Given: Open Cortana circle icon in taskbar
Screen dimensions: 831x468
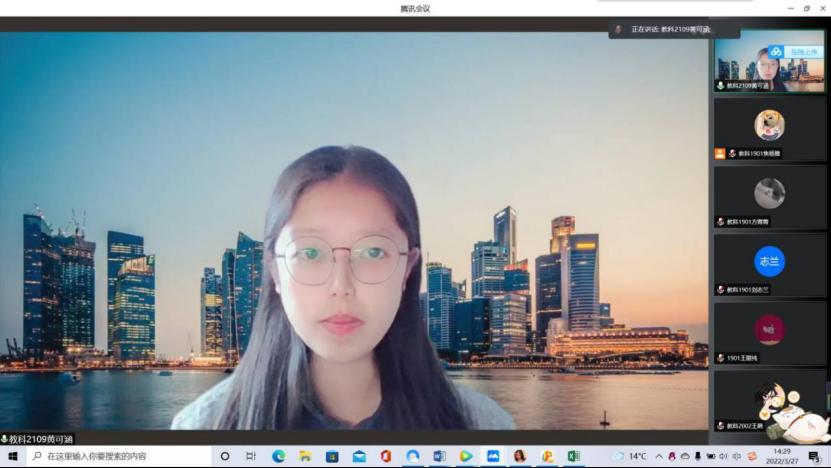Looking at the screenshot, I should (x=225, y=456).
